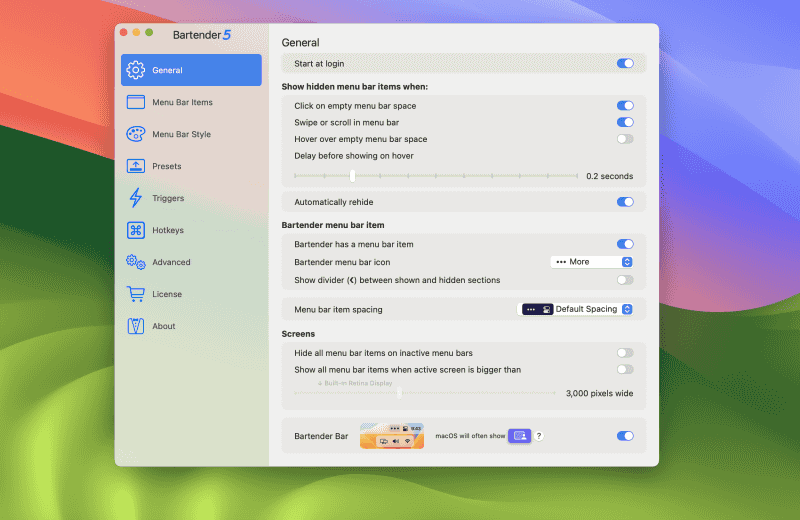Image resolution: width=800 pixels, height=520 pixels.
Task: Enable Show divider between shown and hidden
Action: click(x=625, y=280)
